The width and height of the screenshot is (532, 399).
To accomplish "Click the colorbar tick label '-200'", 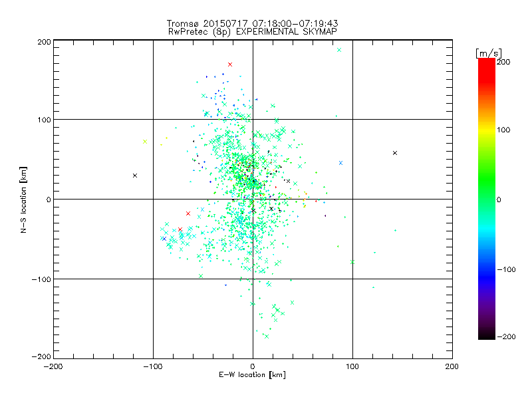I will (x=506, y=336).
